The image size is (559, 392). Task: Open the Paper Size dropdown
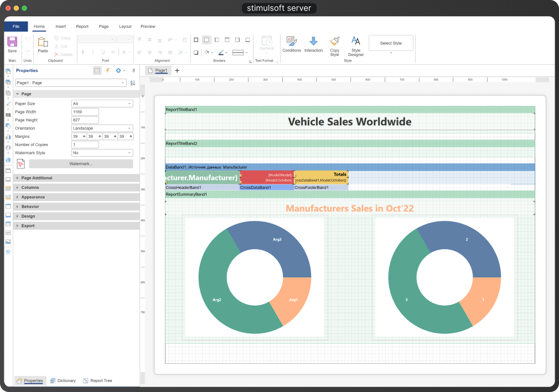(102, 104)
